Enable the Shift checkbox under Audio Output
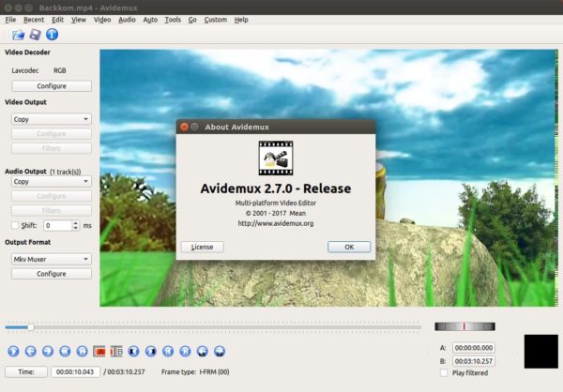 coord(14,225)
